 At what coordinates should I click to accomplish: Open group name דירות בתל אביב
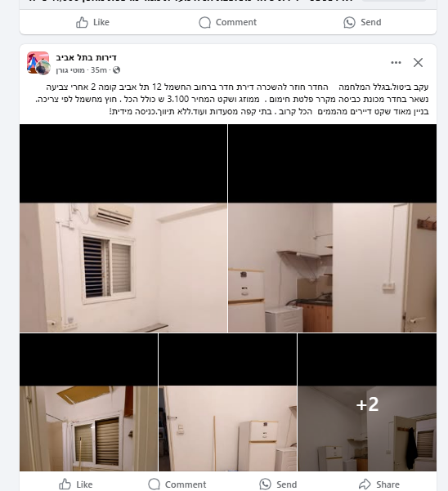(86, 58)
